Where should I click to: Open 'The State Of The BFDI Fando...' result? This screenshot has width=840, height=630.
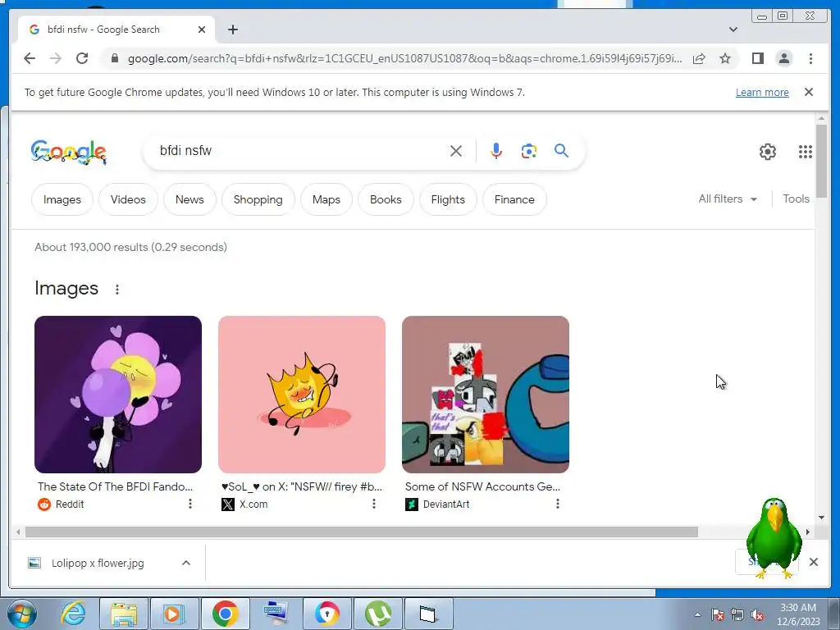click(115, 486)
